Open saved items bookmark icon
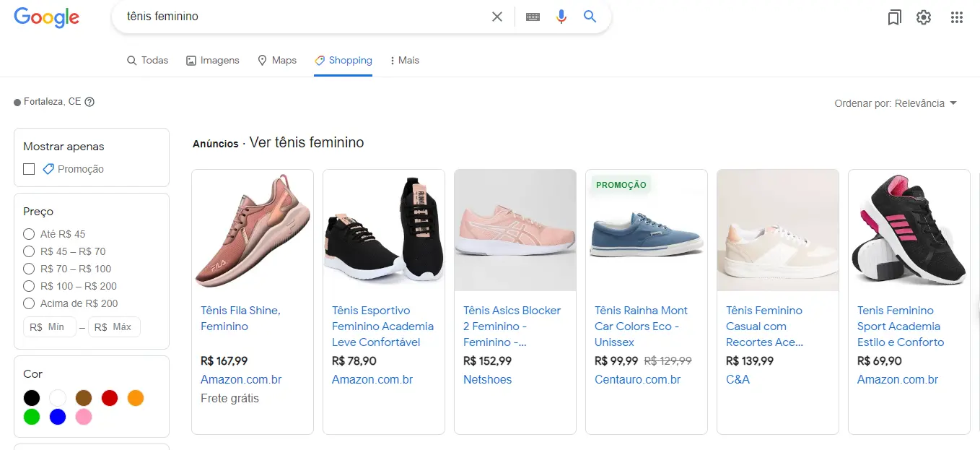The height and width of the screenshot is (450, 980). point(894,18)
